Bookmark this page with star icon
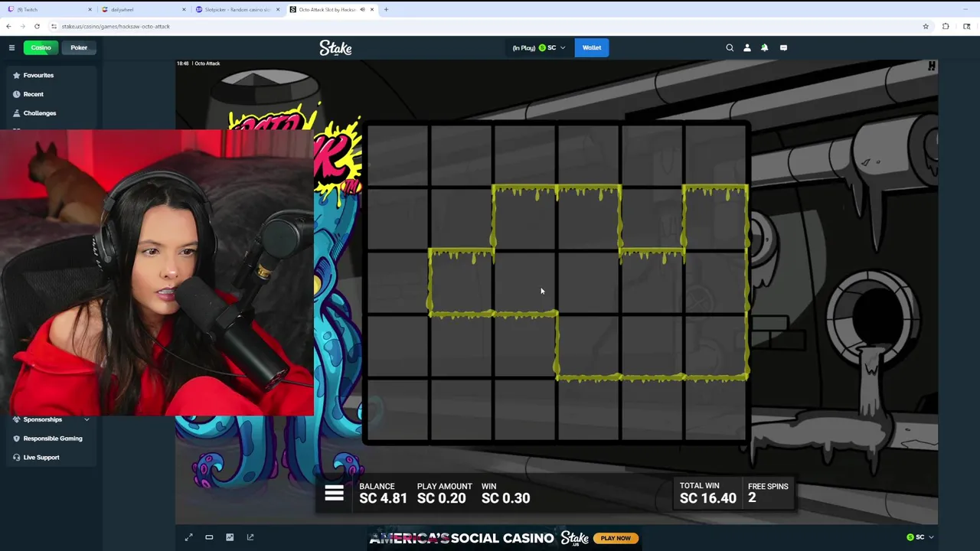The image size is (980, 551). pos(926,26)
